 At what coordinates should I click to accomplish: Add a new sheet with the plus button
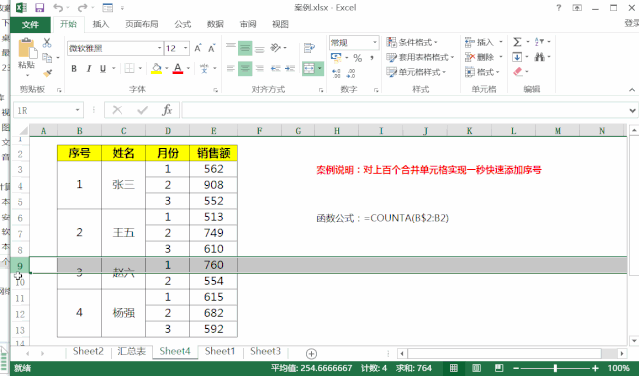point(311,354)
